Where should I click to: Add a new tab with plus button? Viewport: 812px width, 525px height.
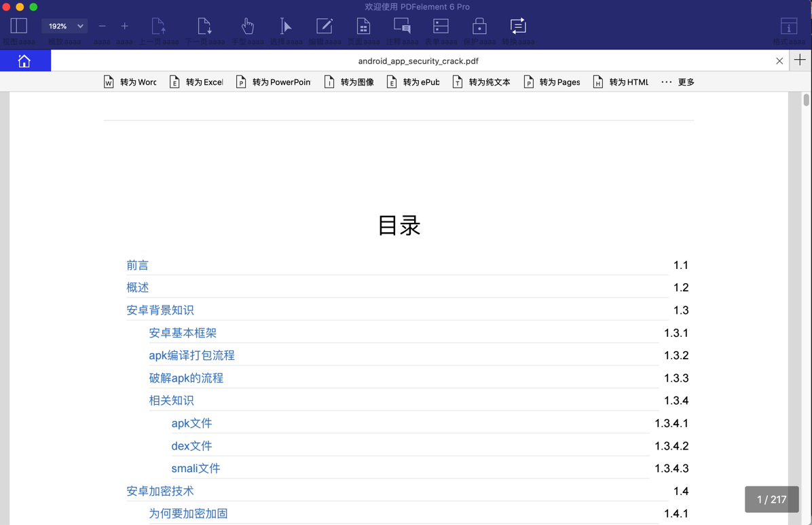(x=800, y=60)
